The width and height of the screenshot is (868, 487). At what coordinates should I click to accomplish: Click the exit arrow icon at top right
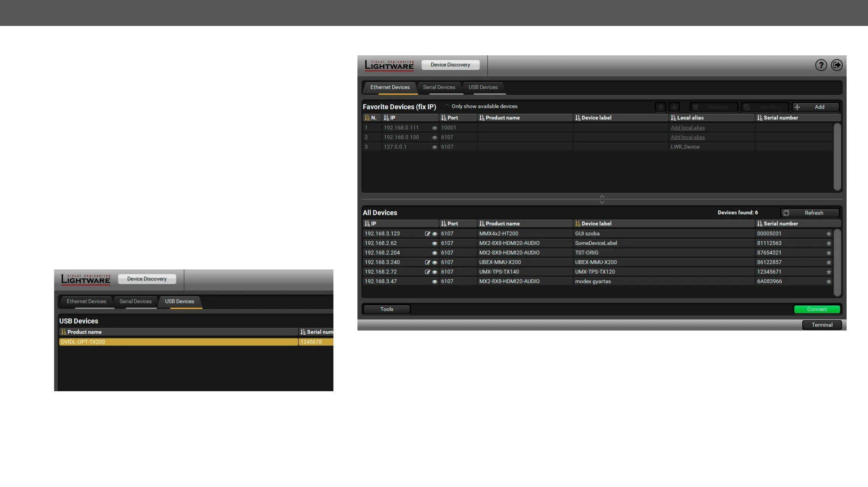click(x=837, y=65)
